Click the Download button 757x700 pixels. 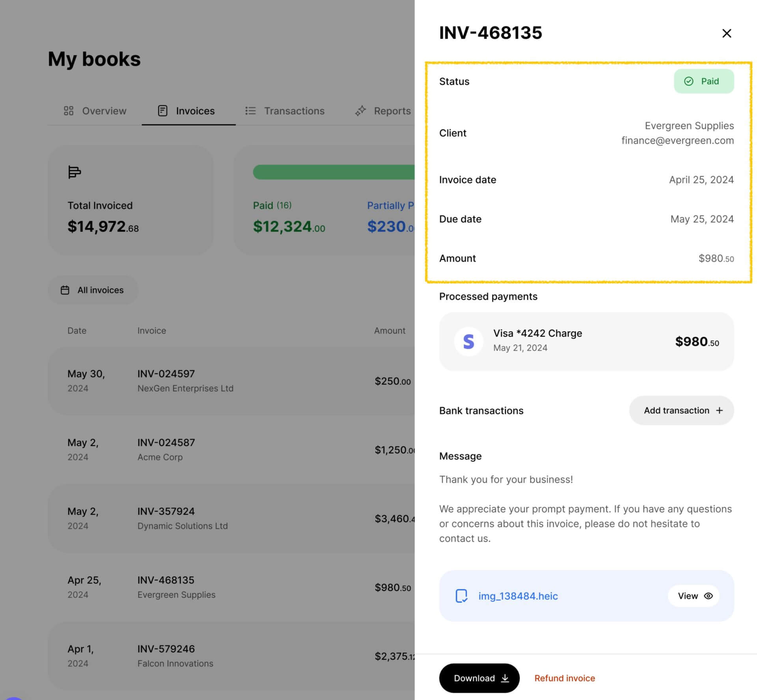pos(479,678)
